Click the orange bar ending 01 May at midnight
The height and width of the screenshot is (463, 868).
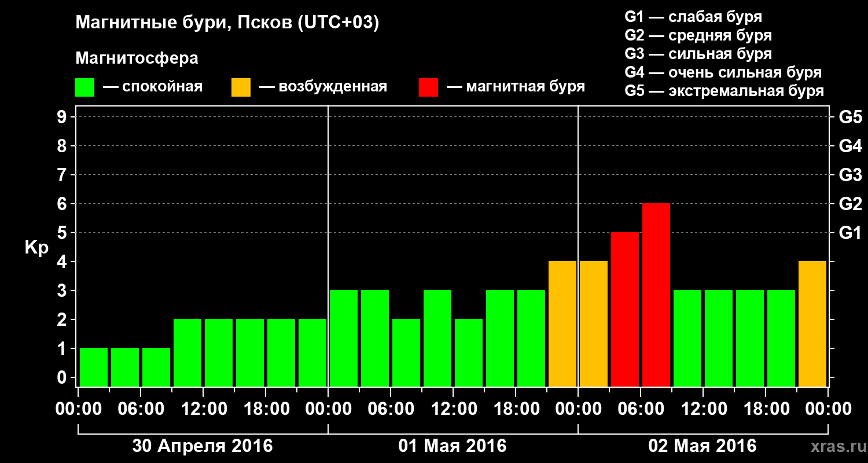(x=562, y=324)
